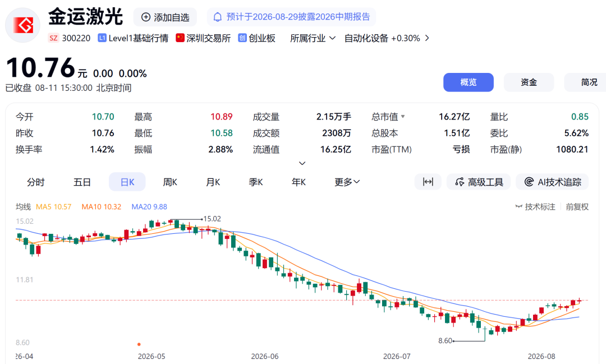Click the 市盈(静) value 1080.21
Image resolution: width=606 pixels, height=364 pixels.
coord(572,149)
